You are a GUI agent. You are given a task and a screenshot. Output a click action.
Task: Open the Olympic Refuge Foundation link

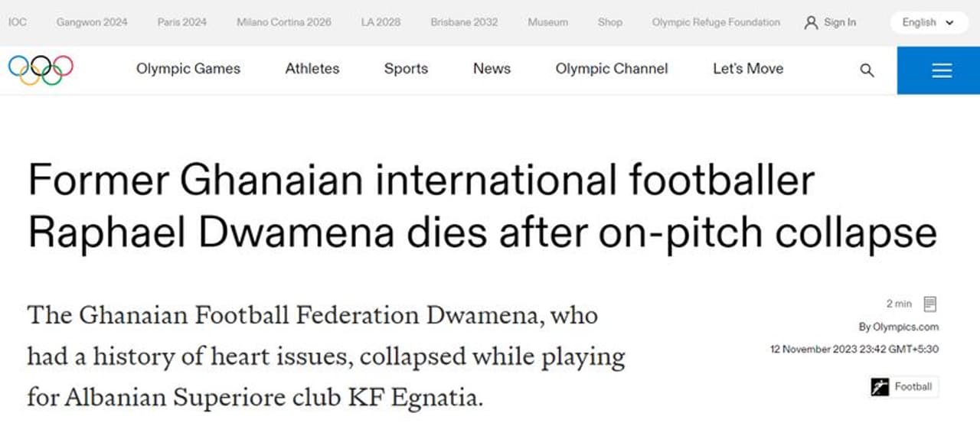click(716, 22)
